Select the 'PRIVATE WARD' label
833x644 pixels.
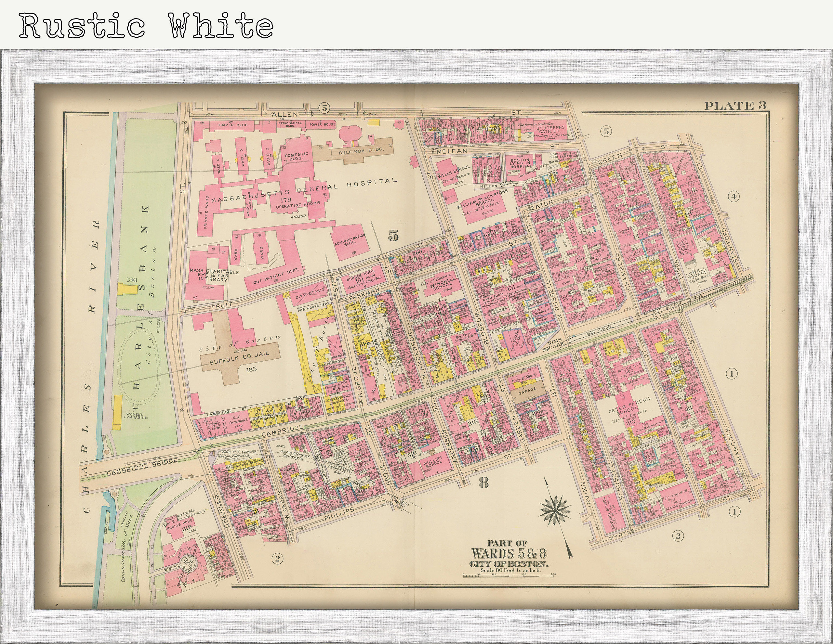click(x=206, y=212)
